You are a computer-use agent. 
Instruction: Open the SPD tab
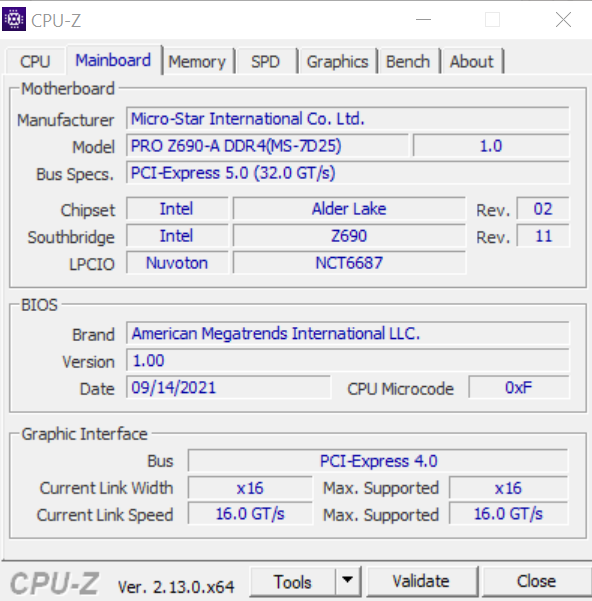click(x=266, y=62)
